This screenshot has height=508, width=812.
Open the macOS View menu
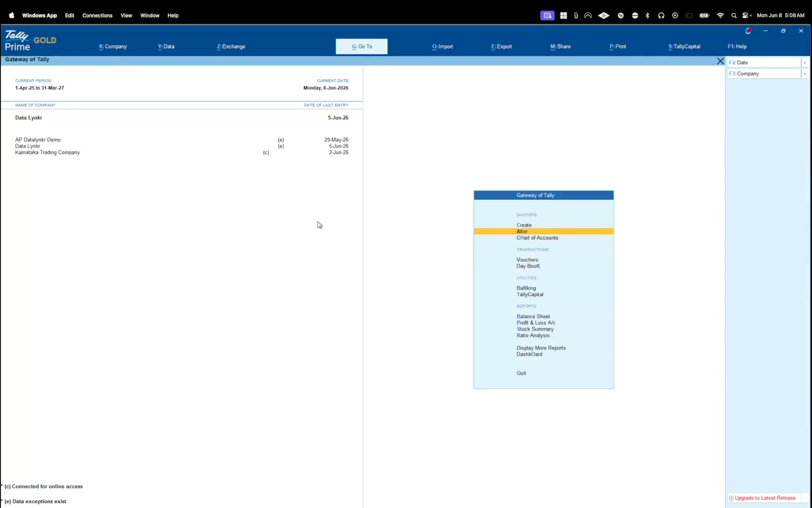tap(126, 15)
